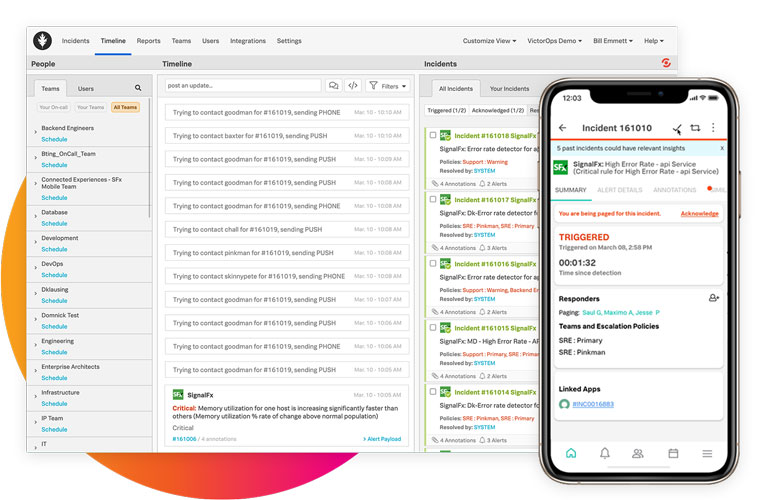This screenshot has width=760, height=500.
Task: Open the Alert Payload link
Action: pos(382,439)
